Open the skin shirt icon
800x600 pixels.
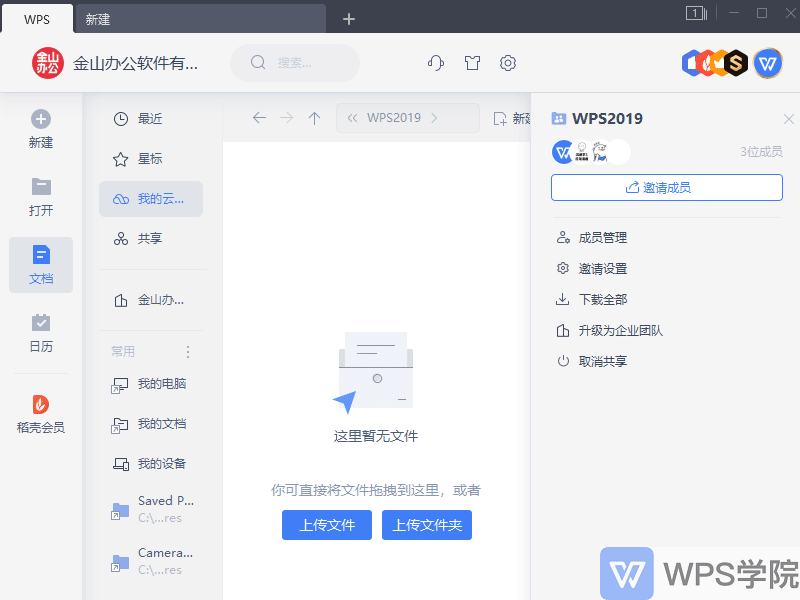pyautogui.click(x=472, y=63)
